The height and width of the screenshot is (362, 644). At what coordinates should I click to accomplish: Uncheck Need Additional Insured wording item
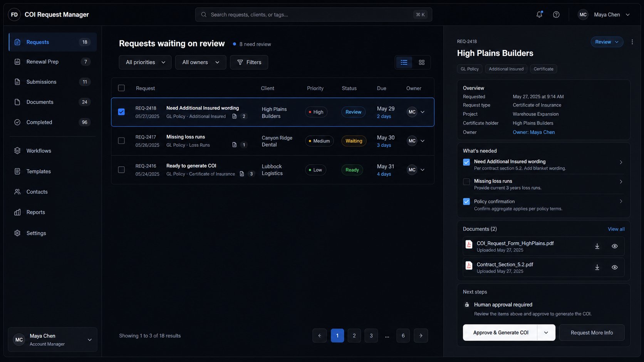[466, 162]
